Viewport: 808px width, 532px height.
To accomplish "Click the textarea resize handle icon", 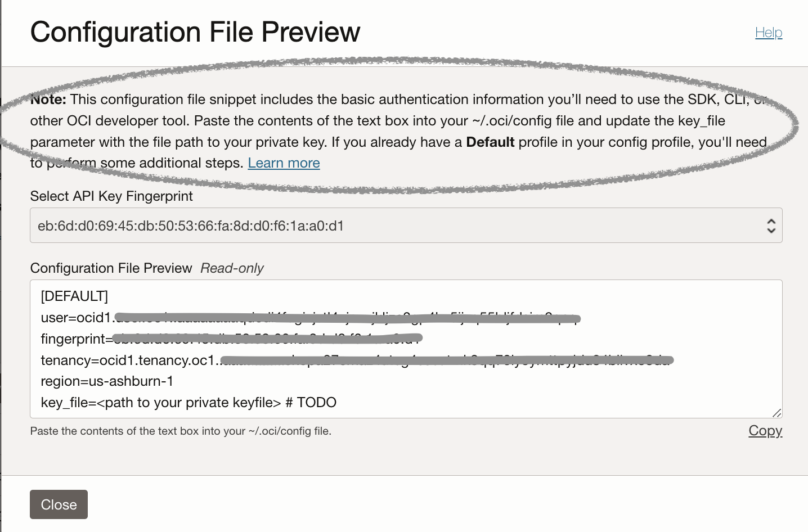I will 776,413.
